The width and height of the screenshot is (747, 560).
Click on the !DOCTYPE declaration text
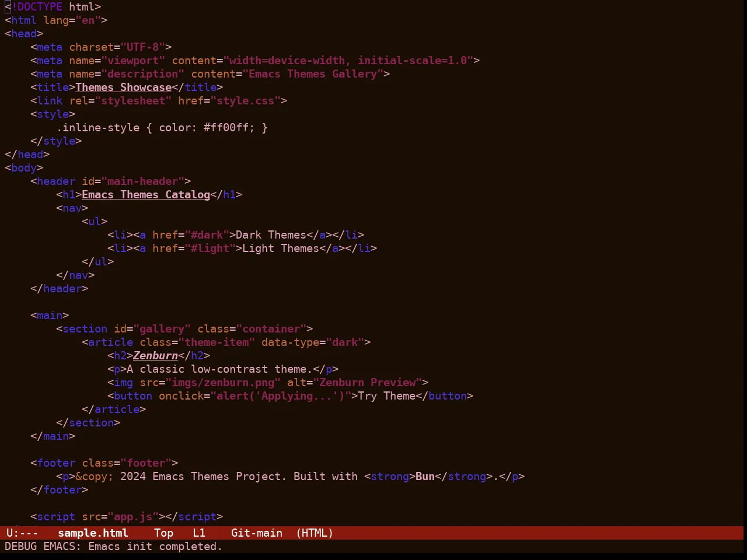pos(37,6)
